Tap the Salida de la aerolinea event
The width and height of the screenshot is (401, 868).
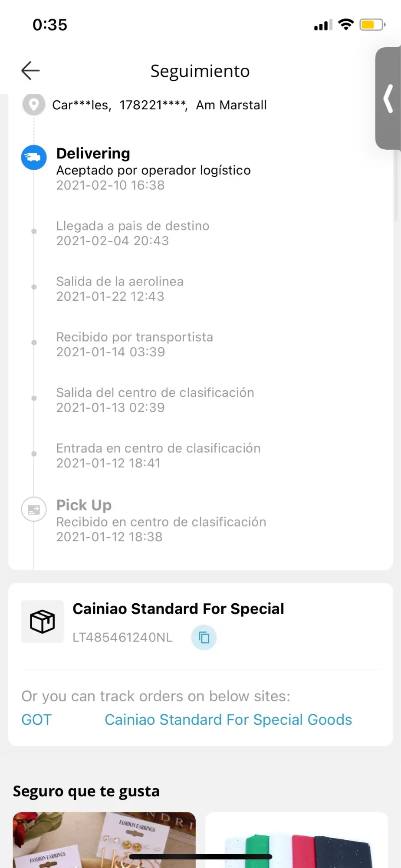point(120,289)
